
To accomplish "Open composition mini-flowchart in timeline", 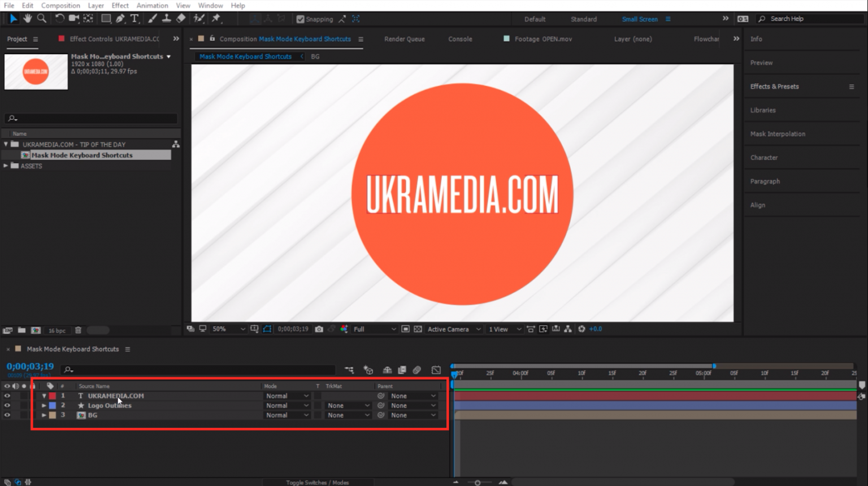I will [x=349, y=370].
